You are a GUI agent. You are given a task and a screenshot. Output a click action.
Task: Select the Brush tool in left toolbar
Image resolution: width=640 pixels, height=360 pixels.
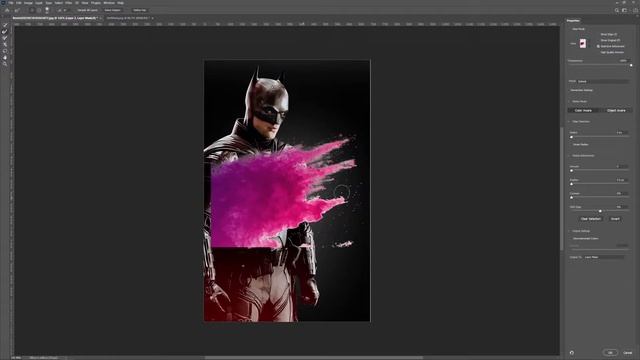(x=5, y=38)
